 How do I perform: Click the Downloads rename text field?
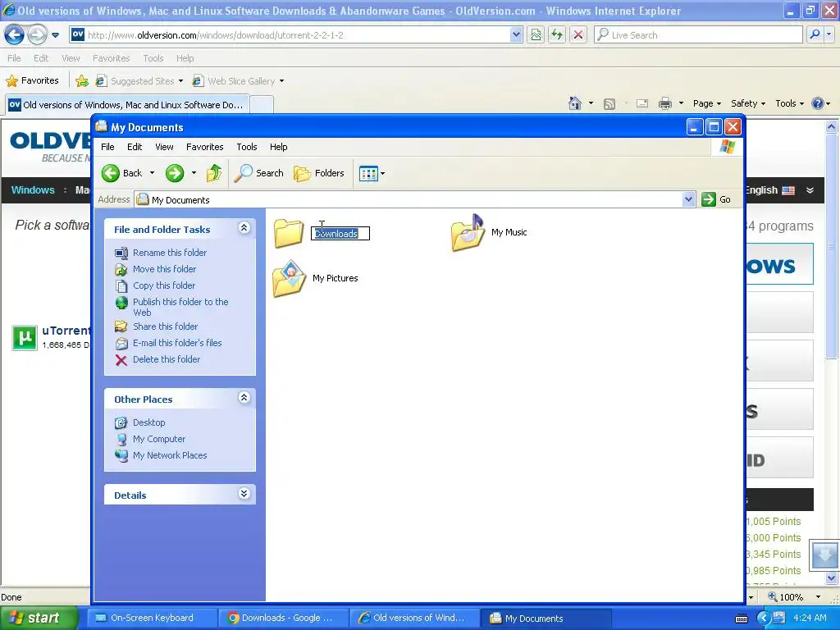(x=340, y=234)
